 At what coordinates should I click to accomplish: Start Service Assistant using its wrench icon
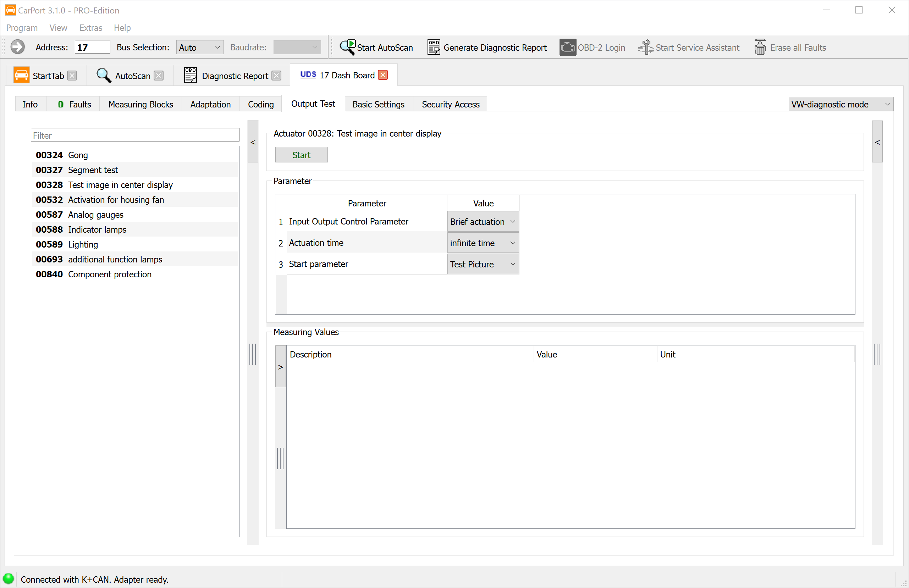pyautogui.click(x=645, y=46)
